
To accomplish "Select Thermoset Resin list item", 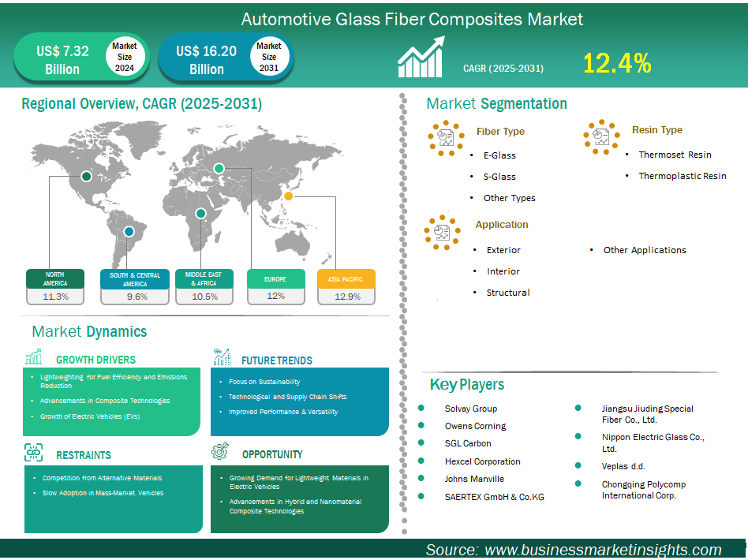I will (x=675, y=155).
